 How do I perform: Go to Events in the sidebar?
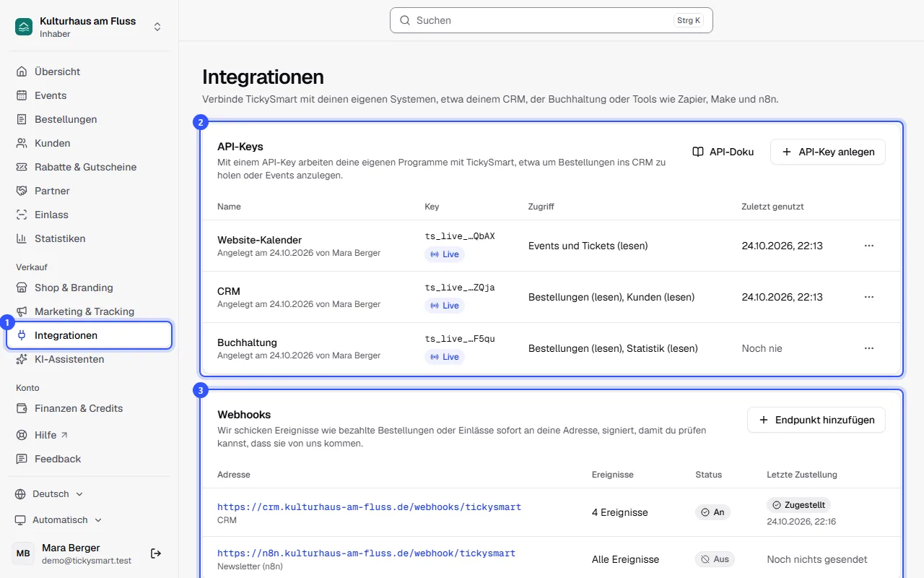90,95
